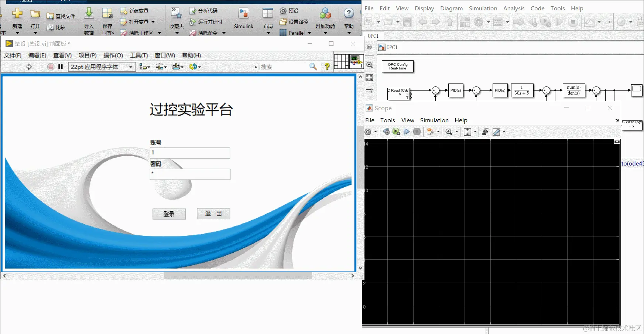
Task: Toggle the LabVIEW Pause button
Action: (x=61, y=67)
